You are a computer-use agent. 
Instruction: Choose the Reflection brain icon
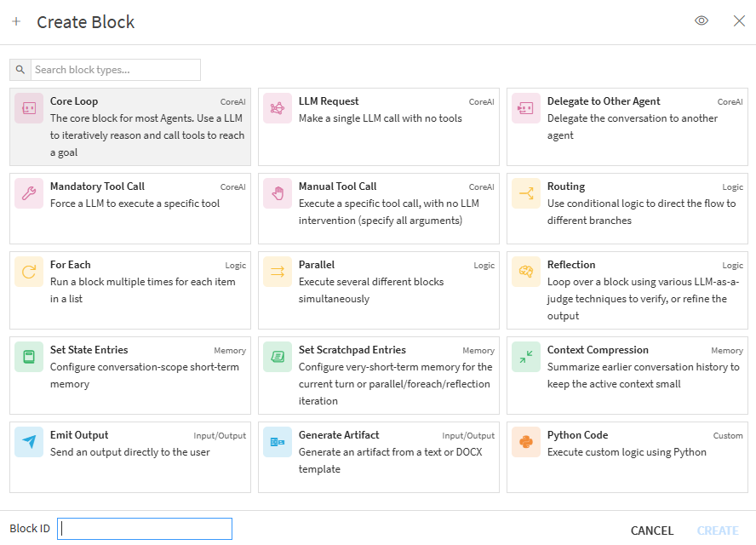coord(526,272)
